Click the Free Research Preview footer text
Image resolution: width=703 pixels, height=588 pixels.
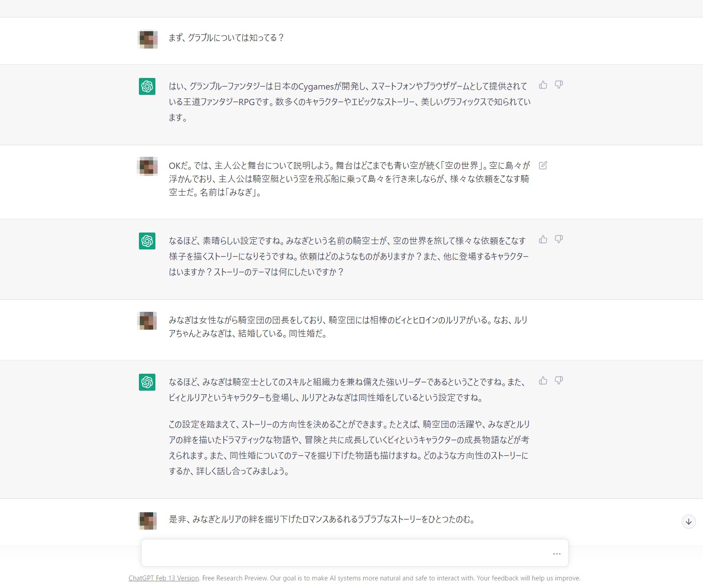[235, 578]
